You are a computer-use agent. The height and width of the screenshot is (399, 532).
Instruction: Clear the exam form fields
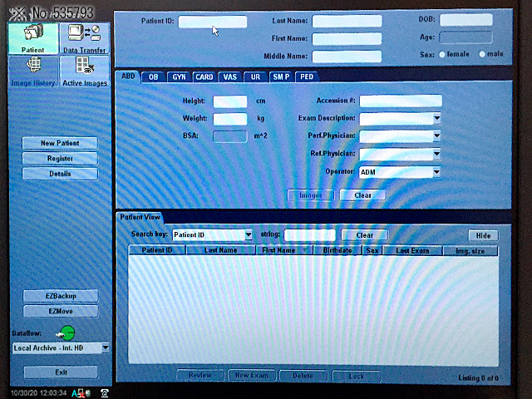[362, 195]
